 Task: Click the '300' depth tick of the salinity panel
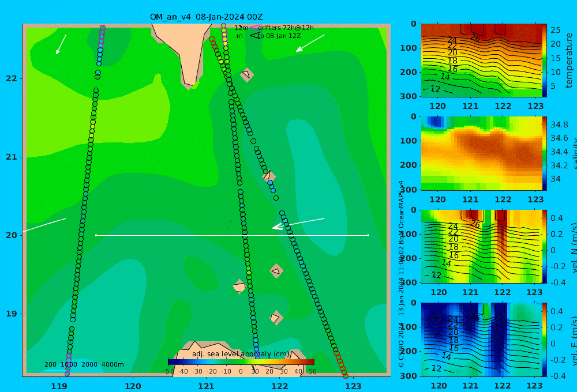click(408, 190)
